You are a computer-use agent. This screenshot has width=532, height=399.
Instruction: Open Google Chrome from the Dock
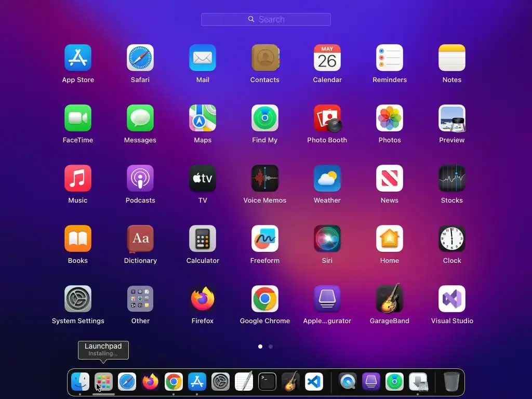click(174, 382)
